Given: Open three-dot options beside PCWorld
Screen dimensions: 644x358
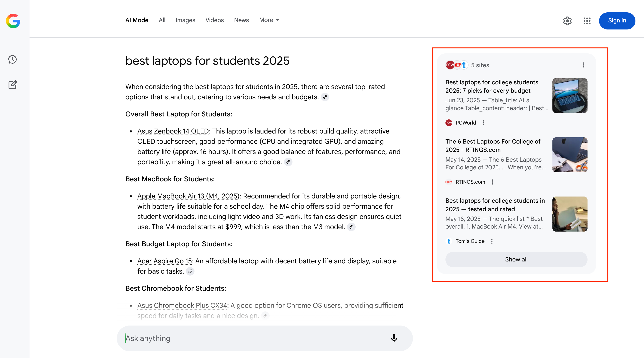Looking at the screenshot, I should 484,123.
